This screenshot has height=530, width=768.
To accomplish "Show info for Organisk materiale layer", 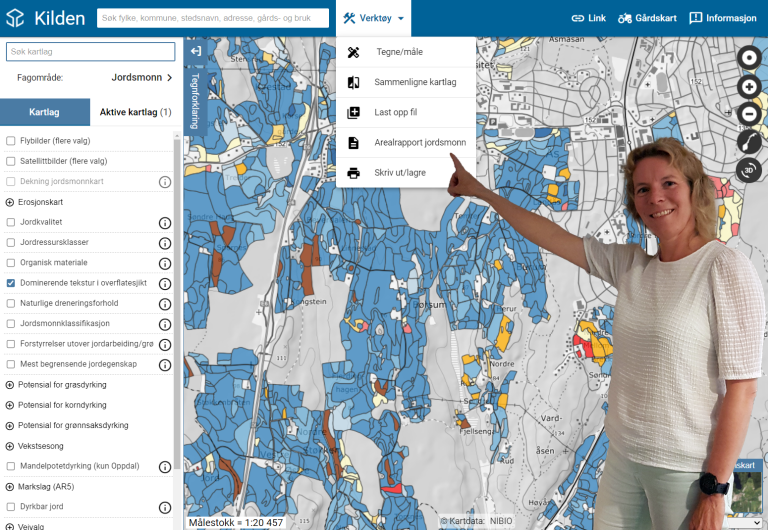I will click(x=165, y=264).
